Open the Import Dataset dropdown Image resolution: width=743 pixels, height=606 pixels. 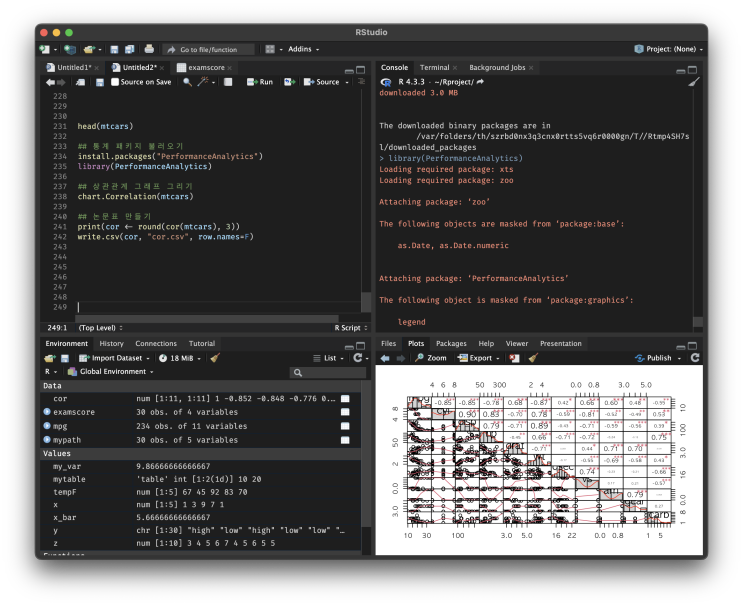click(115, 357)
